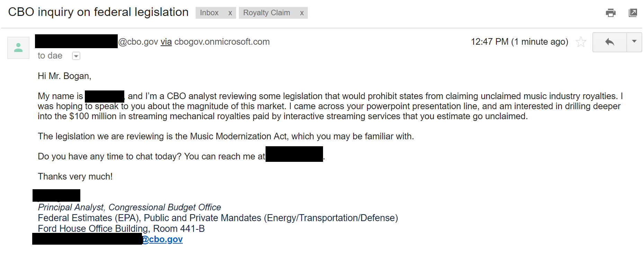Open the email in a new window

click(633, 13)
